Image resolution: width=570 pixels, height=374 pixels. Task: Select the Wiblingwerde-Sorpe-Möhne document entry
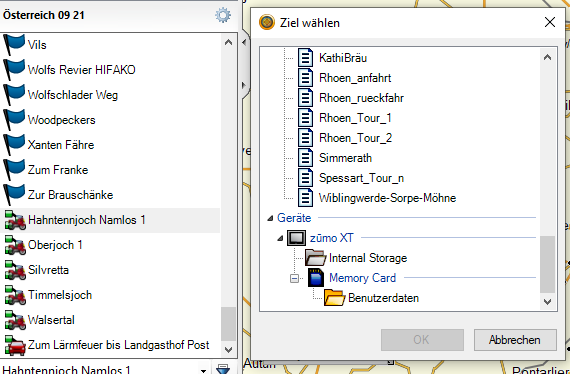(387, 198)
